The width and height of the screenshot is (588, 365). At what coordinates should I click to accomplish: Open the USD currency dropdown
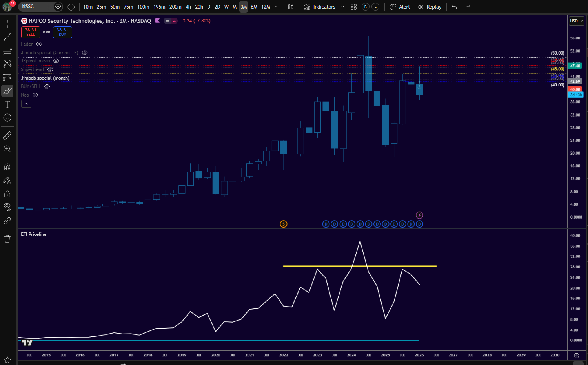(x=576, y=21)
